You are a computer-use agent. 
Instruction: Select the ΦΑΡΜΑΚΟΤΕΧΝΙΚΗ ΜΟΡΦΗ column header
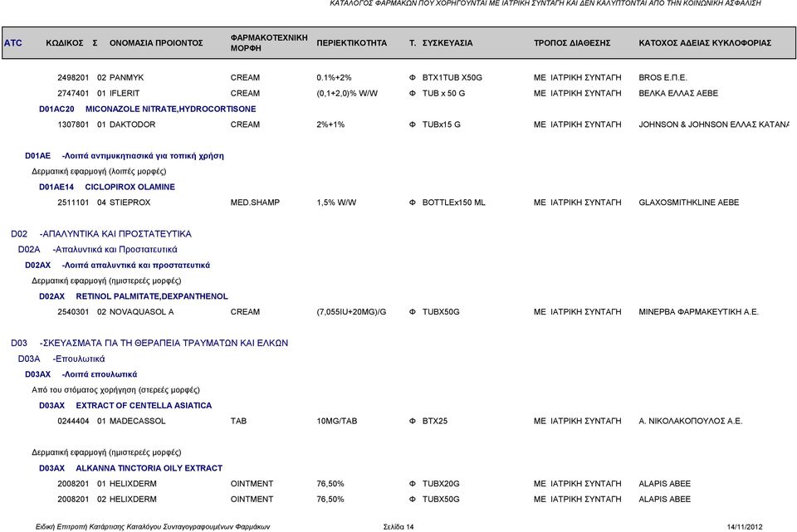point(269,42)
